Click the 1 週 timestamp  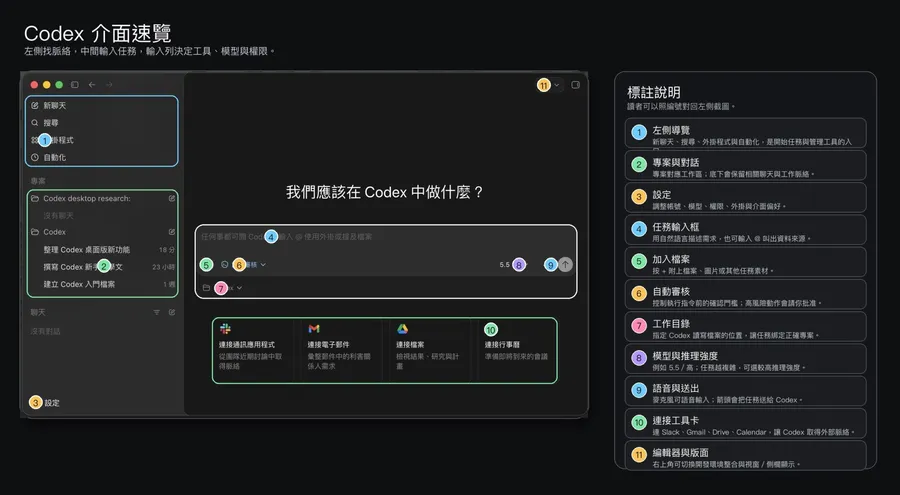[x=169, y=284]
